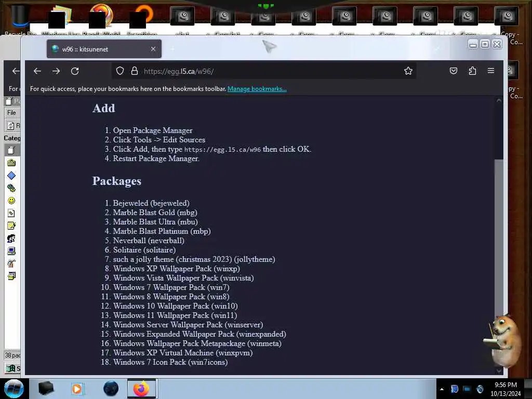532x399 pixels.
Task: Click 'Windows Vista Wallpaper Pack (winvista)' item
Action: [183, 278]
